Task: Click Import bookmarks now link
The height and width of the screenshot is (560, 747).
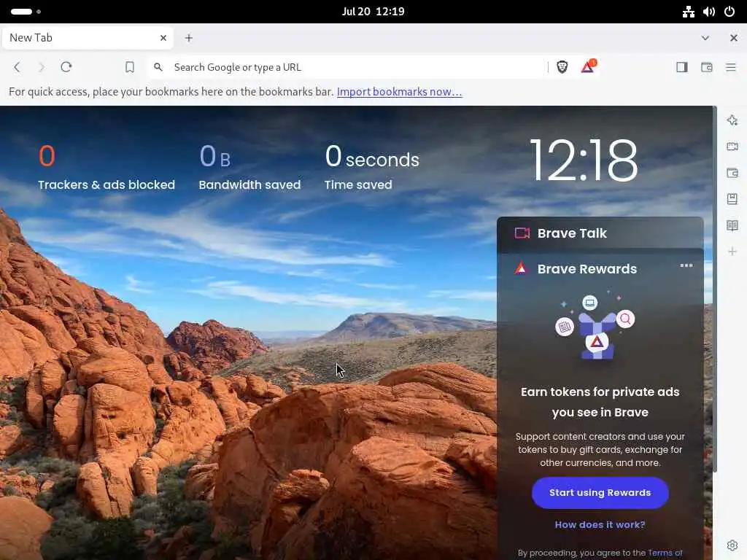Action: coord(399,91)
